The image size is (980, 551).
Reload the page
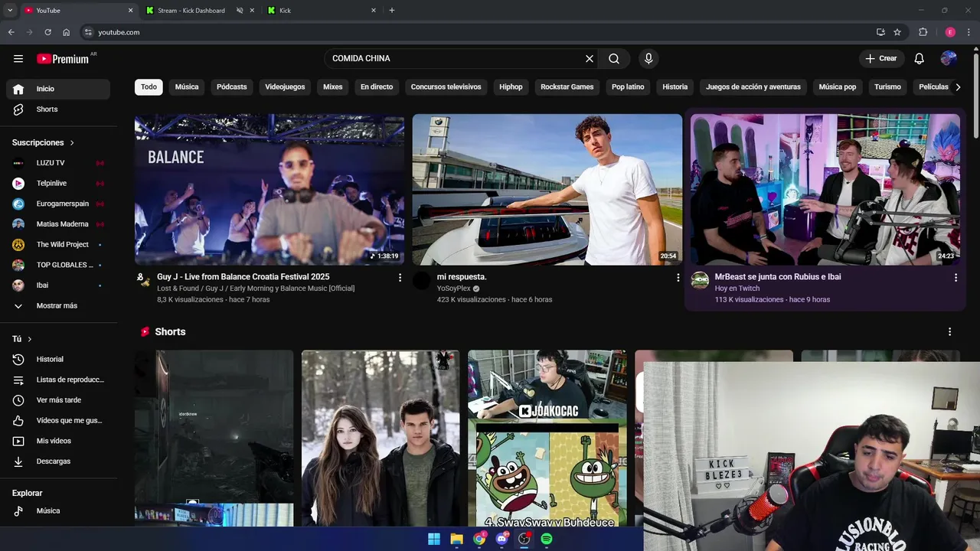(47, 32)
